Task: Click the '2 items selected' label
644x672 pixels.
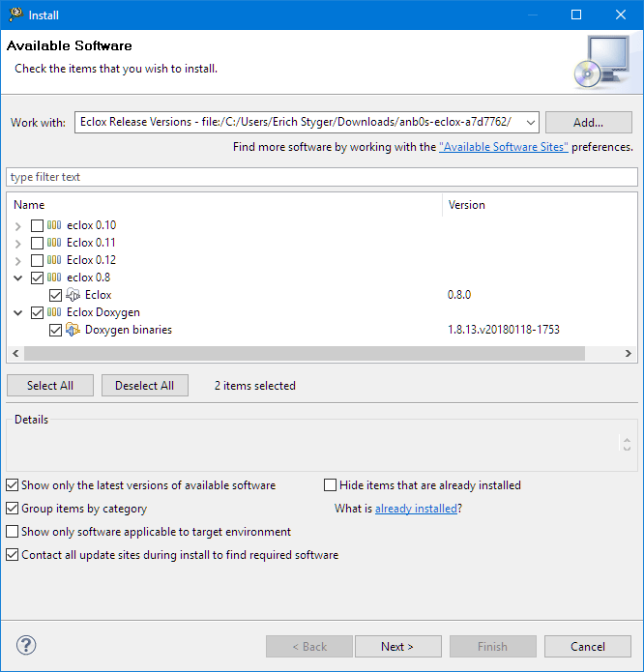Action: tap(255, 385)
